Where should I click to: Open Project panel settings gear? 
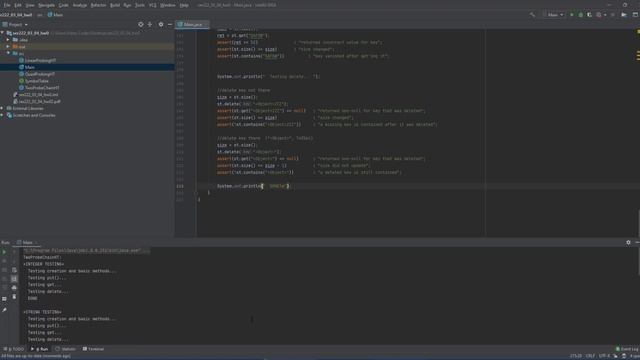(x=161, y=24)
